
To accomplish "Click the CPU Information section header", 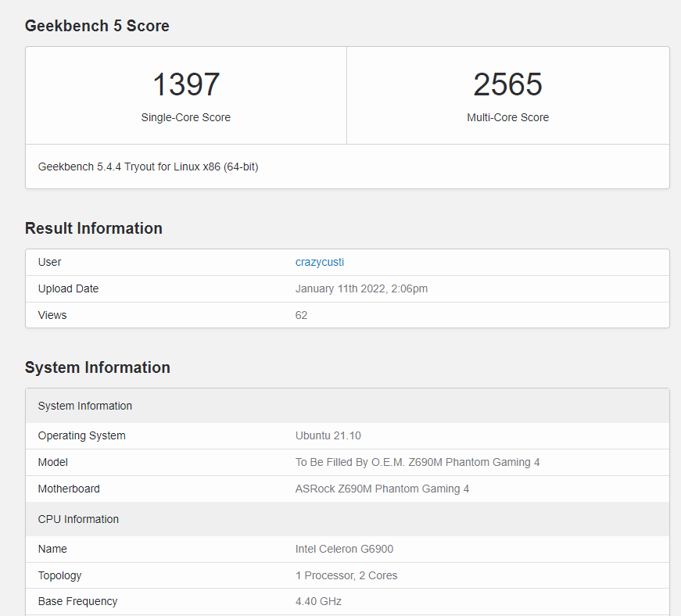I will click(x=347, y=519).
